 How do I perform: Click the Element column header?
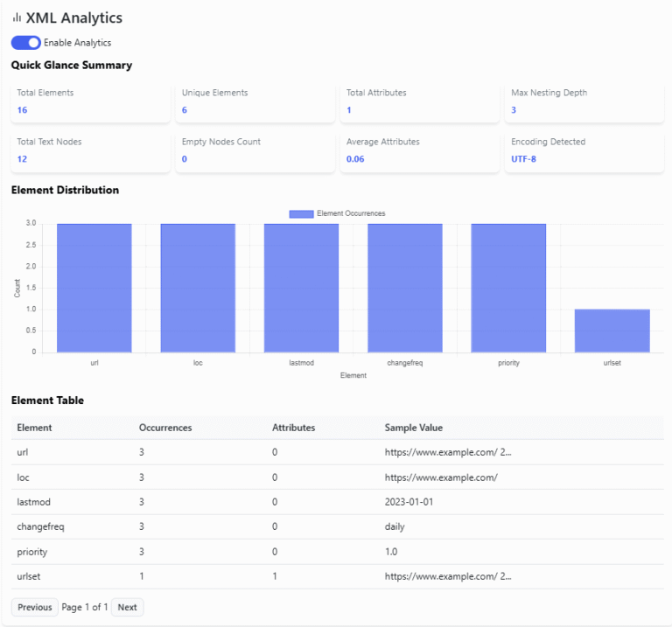pos(35,428)
